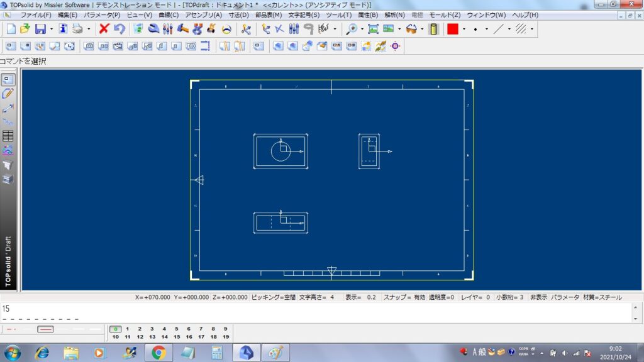Open the red color swatch dropdown arrow
644x362 pixels.
pyautogui.click(x=464, y=29)
